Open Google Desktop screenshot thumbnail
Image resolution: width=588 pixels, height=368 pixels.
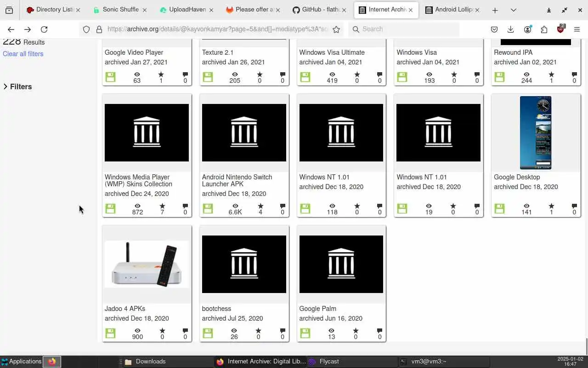(x=536, y=132)
